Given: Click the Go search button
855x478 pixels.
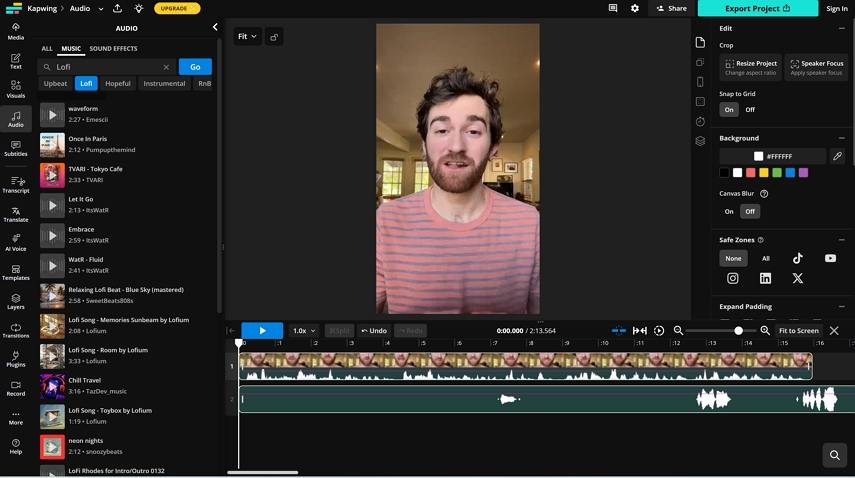Looking at the screenshot, I should point(195,66).
